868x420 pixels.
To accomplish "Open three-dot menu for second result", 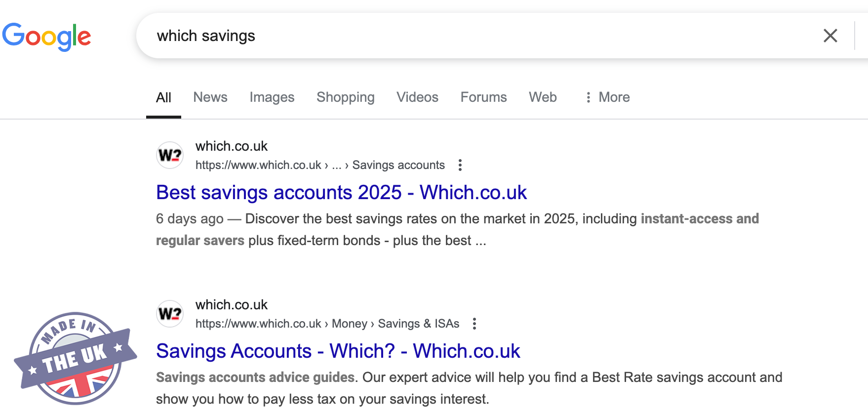I will coord(474,324).
